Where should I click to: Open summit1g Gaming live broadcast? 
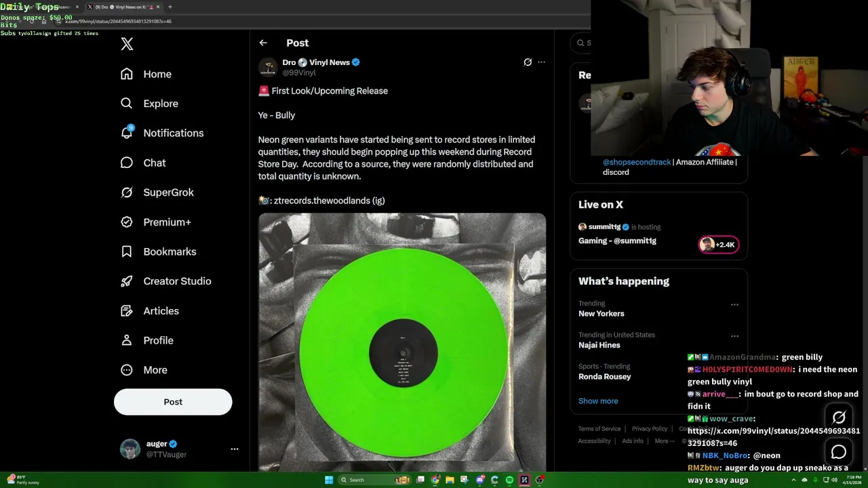[617, 241]
